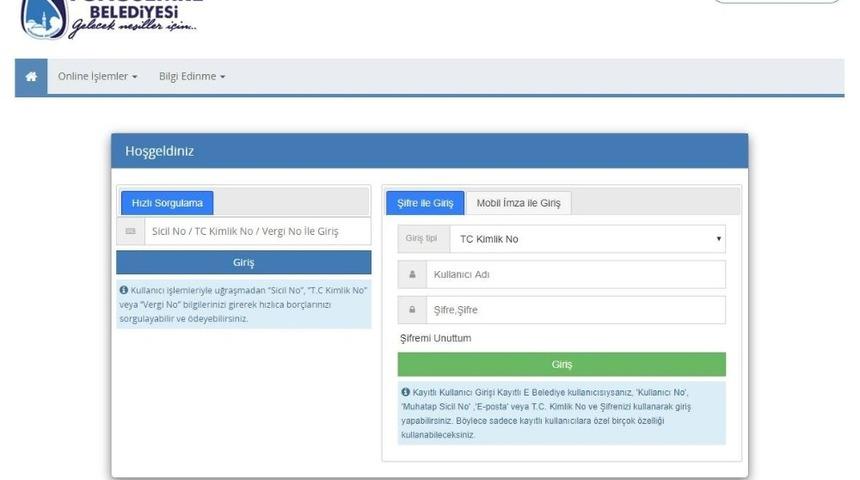Click into the Şifre password field
The image size is (860, 480).
pos(575,310)
